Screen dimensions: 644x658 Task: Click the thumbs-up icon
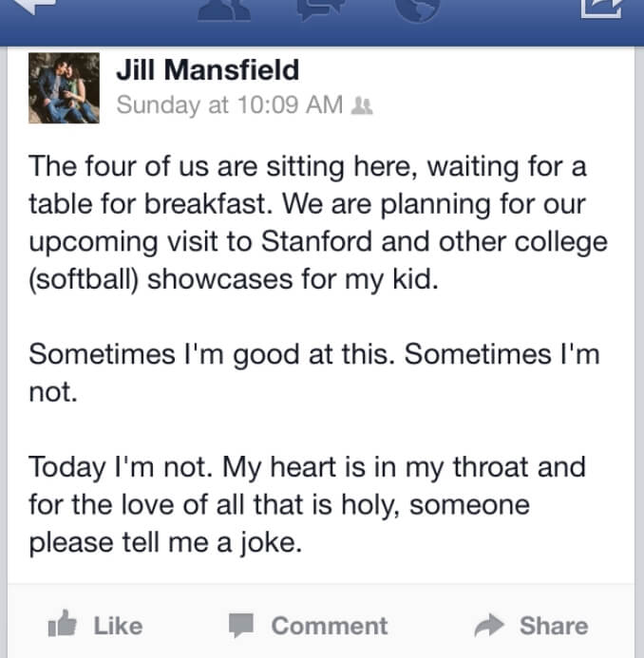[x=62, y=623]
